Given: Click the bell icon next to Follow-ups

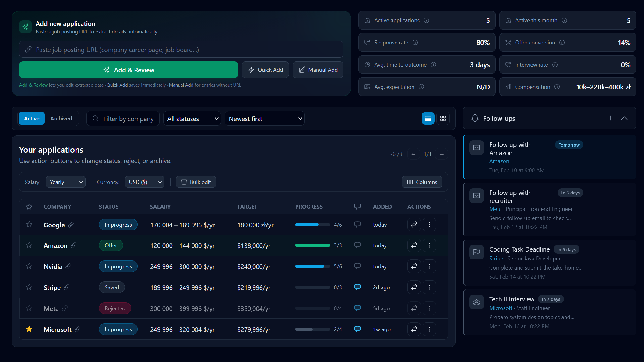Looking at the screenshot, I should click(x=475, y=118).
